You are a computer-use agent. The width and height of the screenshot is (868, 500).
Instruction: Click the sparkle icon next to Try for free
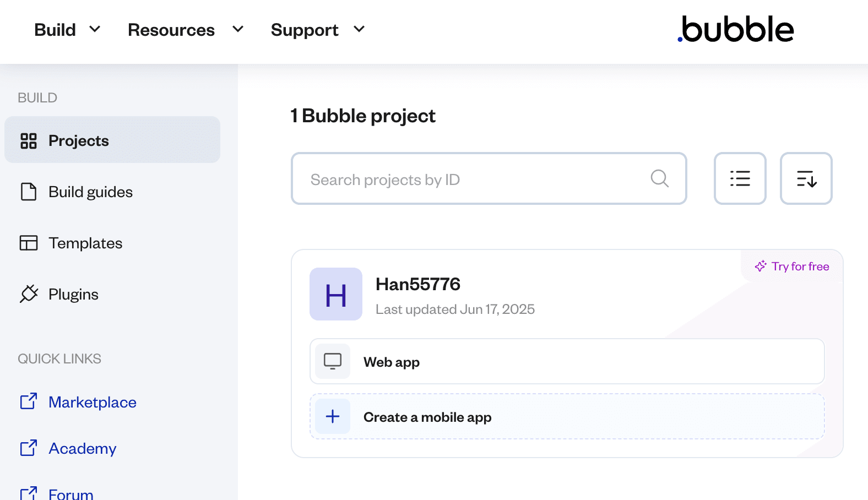(x=761, y=266)
